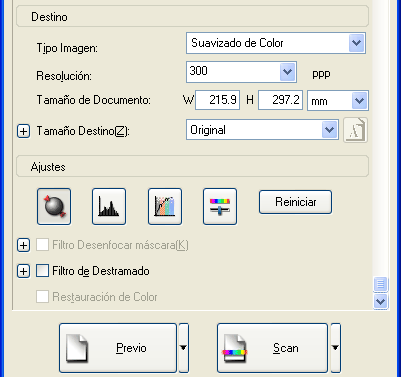Expand the Tamaño Destino plus box
This screenshot has height=377, width=401.
pyautogui.click(x=23, y=131)
